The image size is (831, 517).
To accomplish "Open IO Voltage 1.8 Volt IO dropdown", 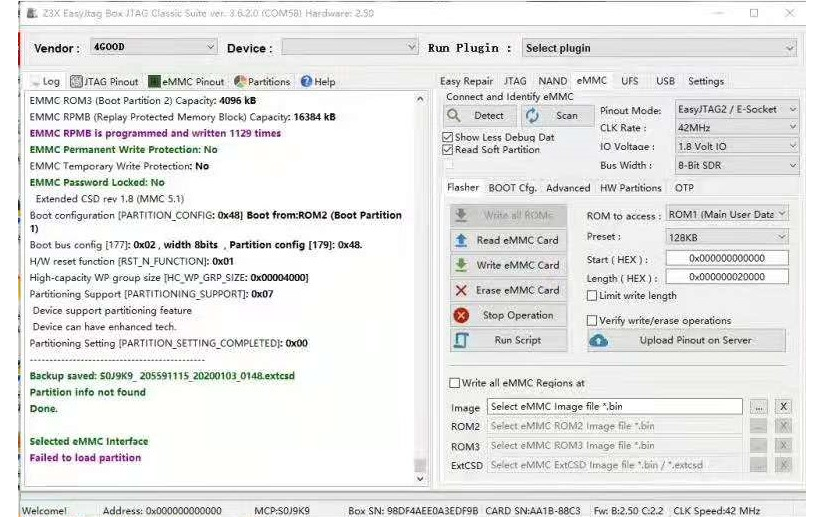I will point(737,146).
